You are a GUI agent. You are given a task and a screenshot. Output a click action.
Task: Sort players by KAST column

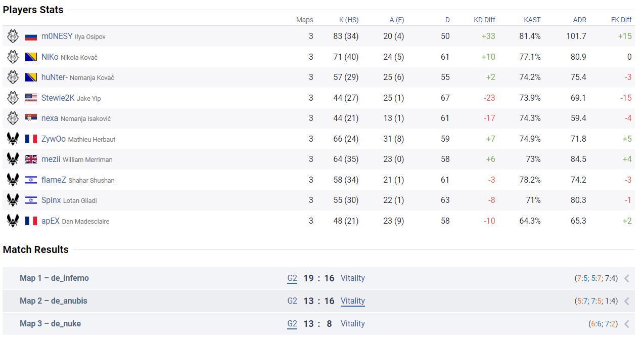[x=532, y=20]
